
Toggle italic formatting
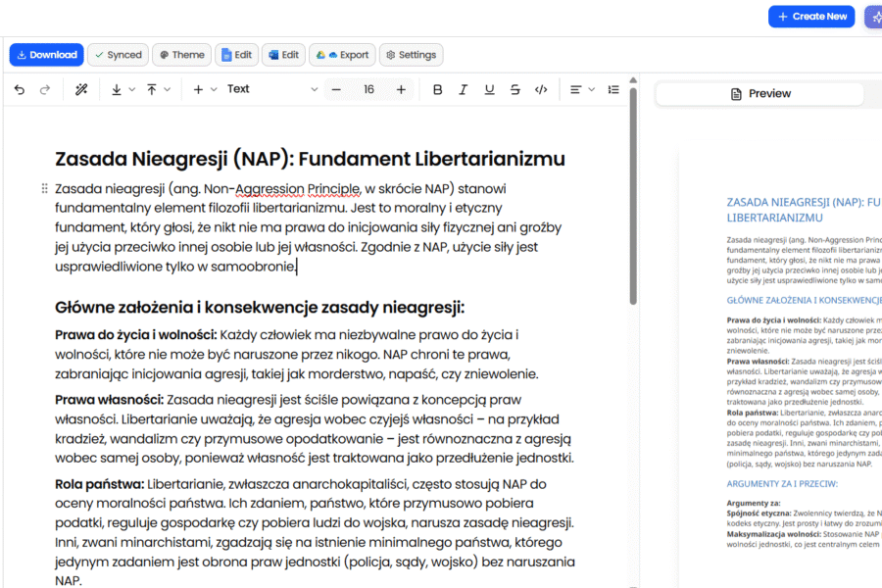(464, 89)
